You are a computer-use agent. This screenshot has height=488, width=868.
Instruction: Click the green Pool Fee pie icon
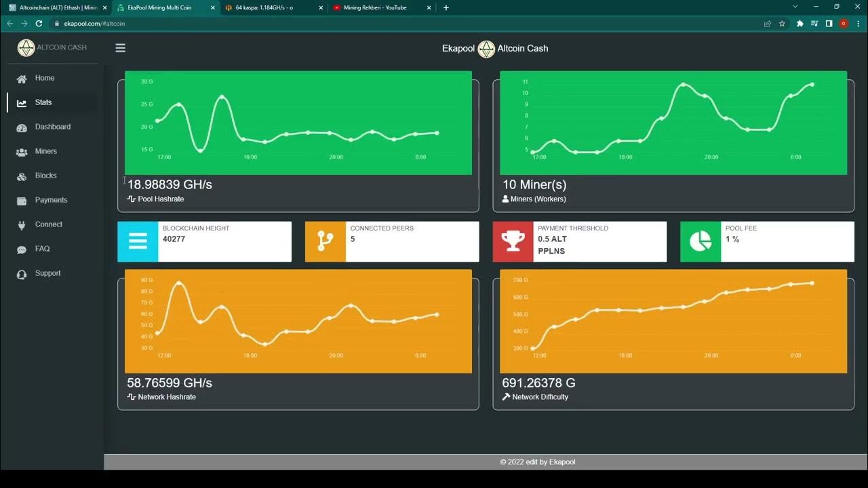pos(701,241)
